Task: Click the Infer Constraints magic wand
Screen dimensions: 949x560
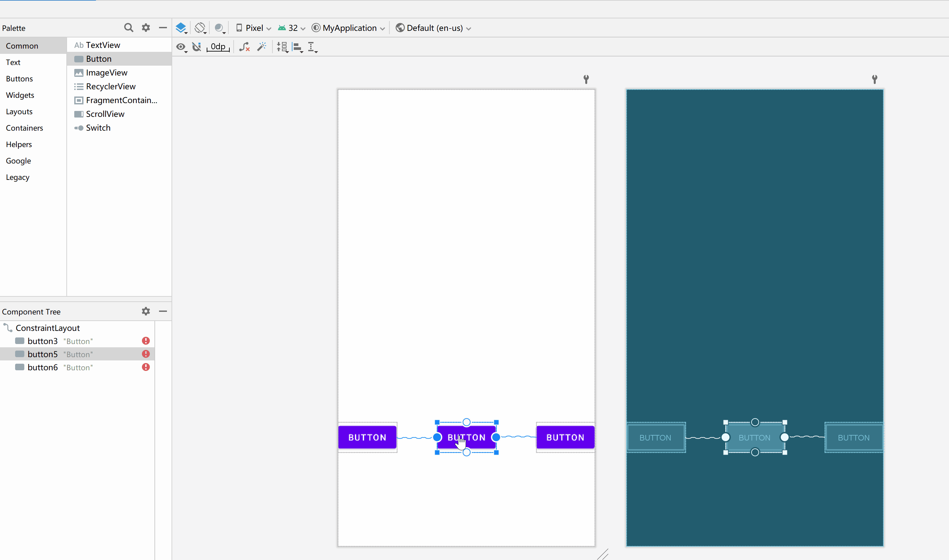Action: [x=262, y=46]
